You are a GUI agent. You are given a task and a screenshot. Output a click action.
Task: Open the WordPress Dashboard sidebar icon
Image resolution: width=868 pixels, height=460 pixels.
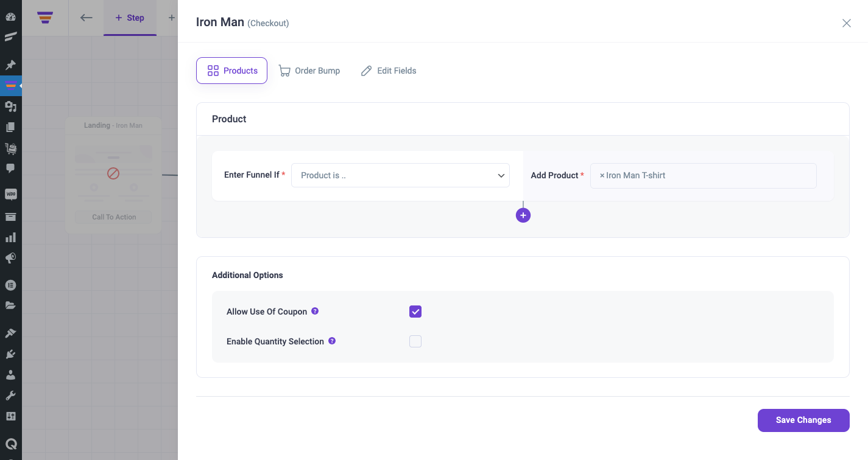[x=10, y=16]
